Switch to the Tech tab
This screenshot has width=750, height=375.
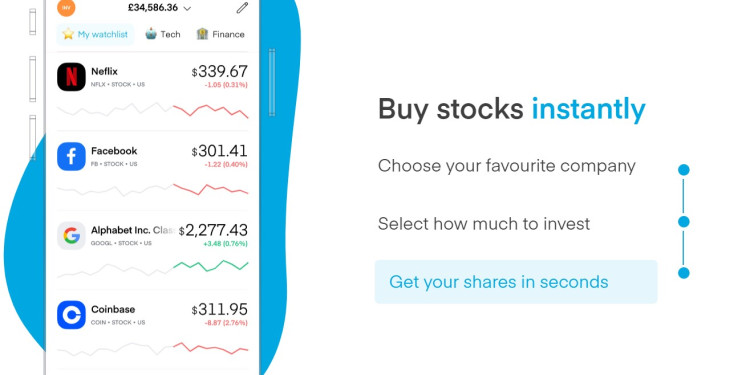tap(163, 34)
